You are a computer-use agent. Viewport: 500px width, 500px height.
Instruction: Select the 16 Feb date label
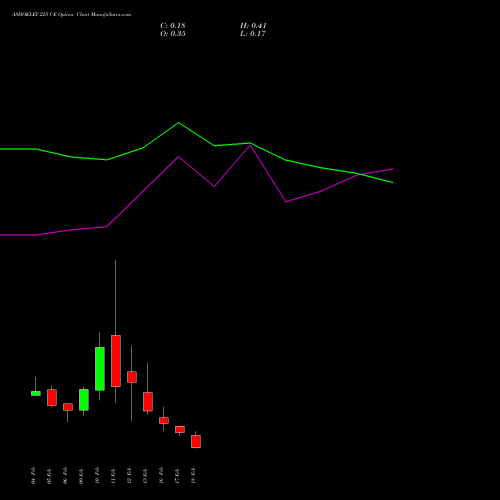161,476
